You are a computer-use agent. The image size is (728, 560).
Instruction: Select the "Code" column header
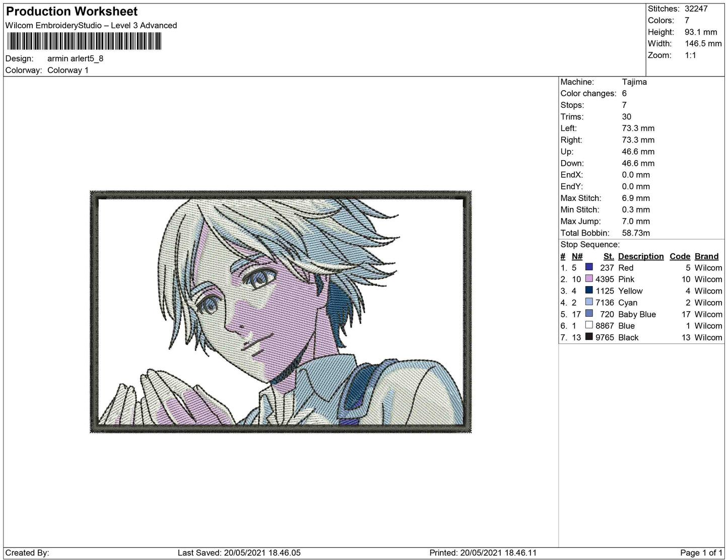(680, 256)
